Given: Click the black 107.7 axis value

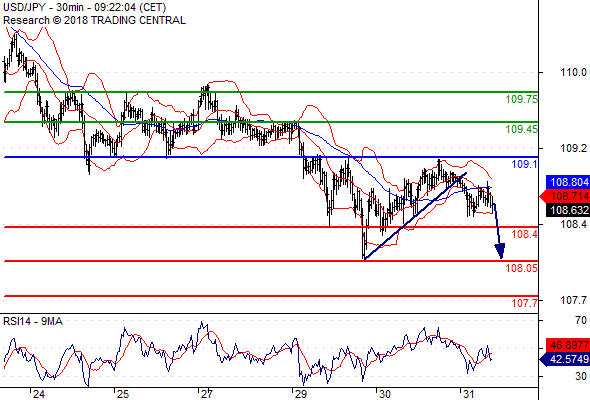Looking at the screenshot, I should tap(573, 300).
